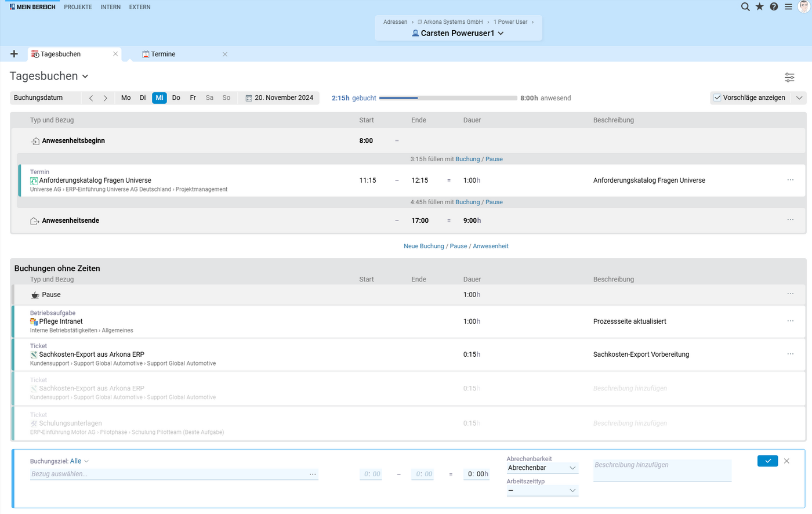Add a new tab with plus icon

pos(14,54)
